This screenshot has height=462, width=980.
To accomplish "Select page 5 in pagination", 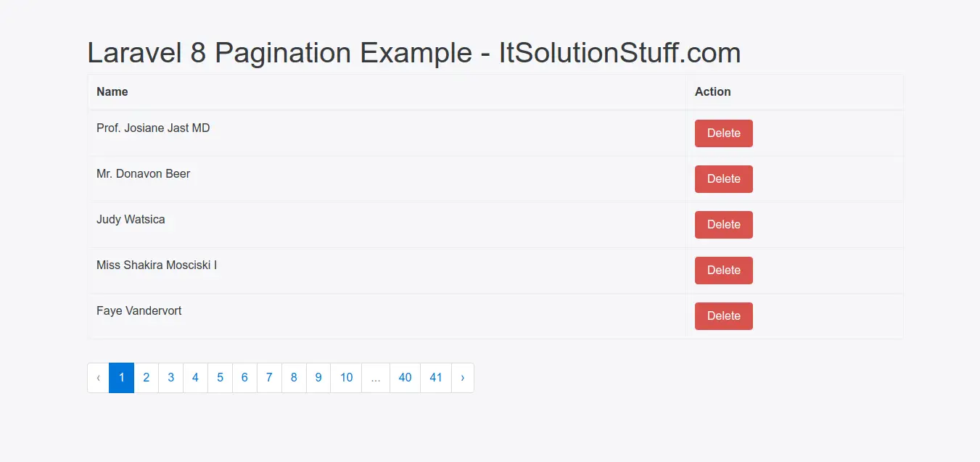I will (x=220, y=377).
